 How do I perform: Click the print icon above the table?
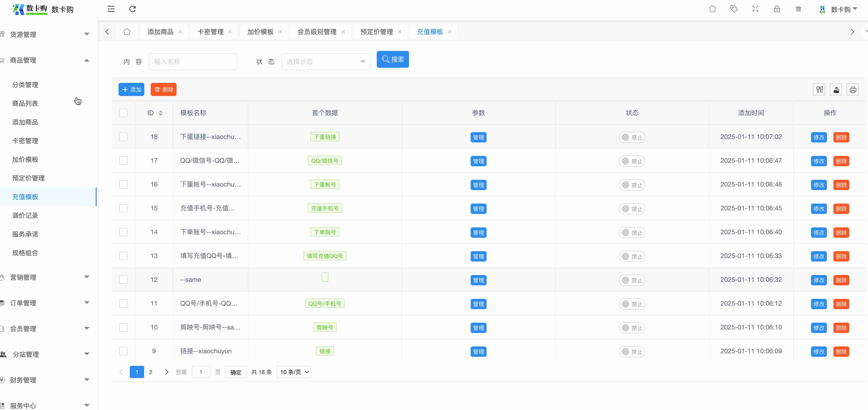pyautogui.click(x=853, y=90)
